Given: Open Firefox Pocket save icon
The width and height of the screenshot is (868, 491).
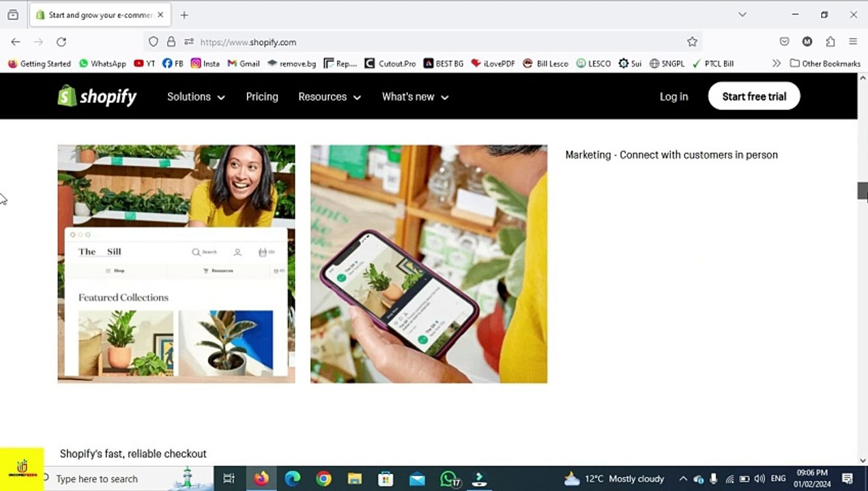Looking at the screenshot, I should click(784, 42).
